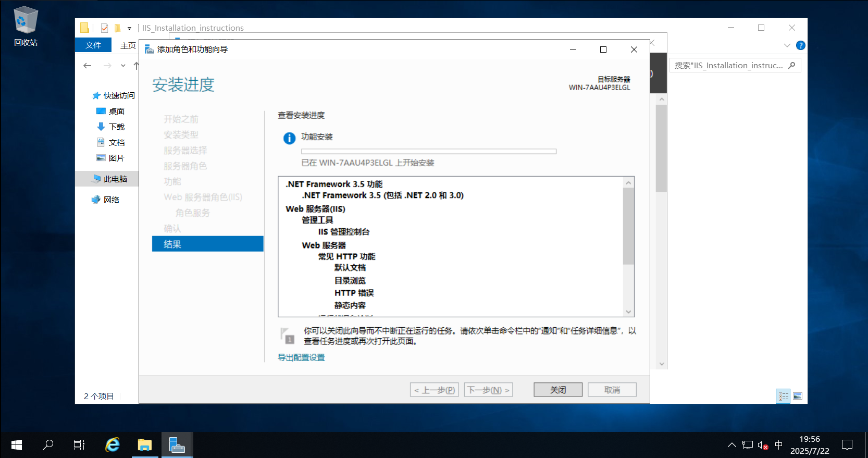Click the installation progress bar

click(x=429, y=151)
